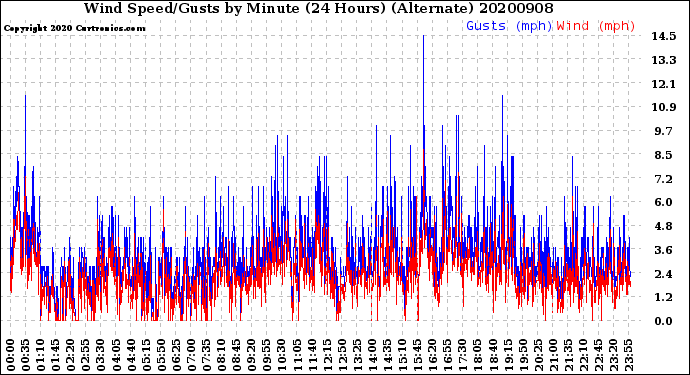Click the 3.6 y-axis label
The image size is (690, 375).
664,250
